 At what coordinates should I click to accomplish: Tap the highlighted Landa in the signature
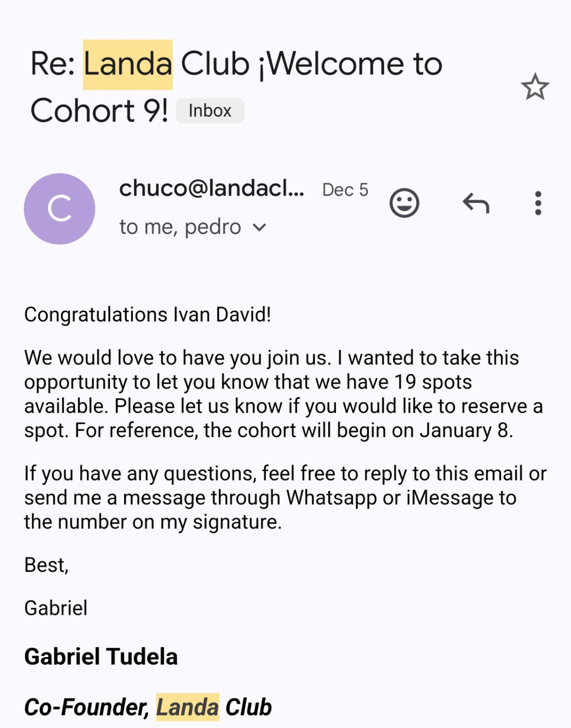tap(187, 707)
